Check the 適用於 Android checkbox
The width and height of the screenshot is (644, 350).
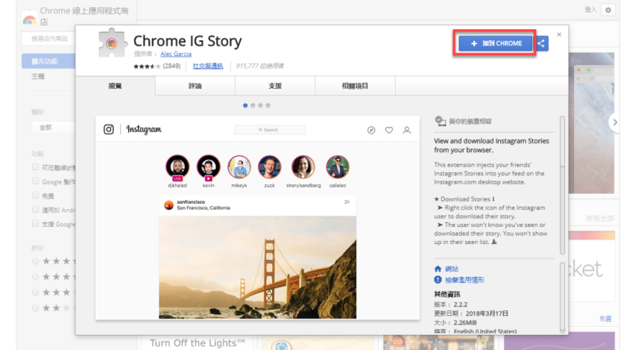point(35,210)
